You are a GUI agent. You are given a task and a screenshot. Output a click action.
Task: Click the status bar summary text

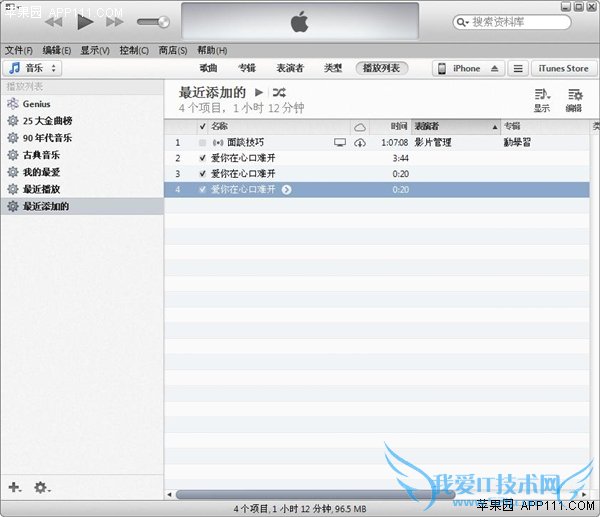300,509
